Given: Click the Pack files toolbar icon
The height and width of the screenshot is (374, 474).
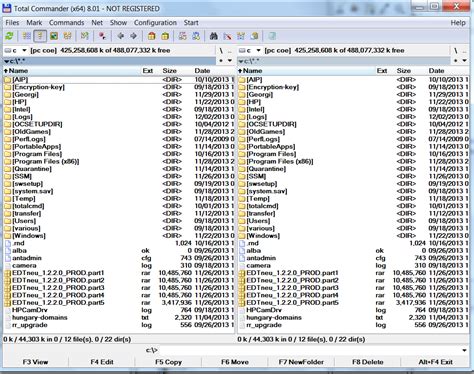Looking at the screenshot, I should pos(152,36).
